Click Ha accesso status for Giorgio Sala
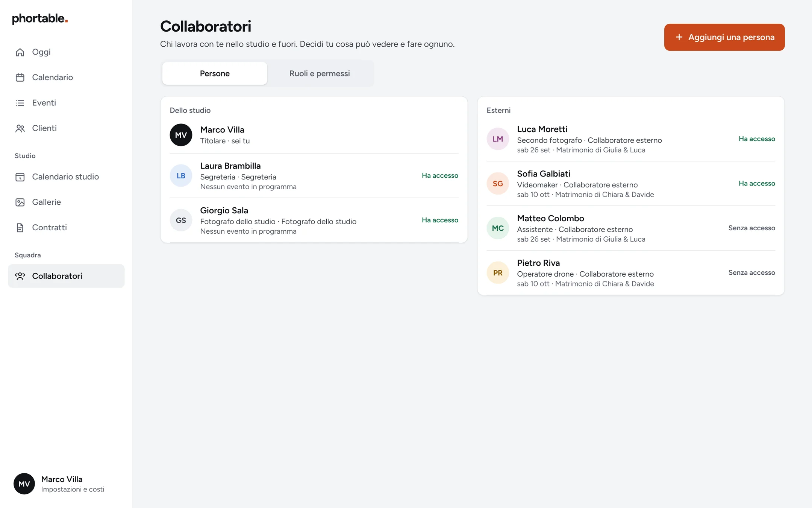Screen dimensions: 812x508 coord(440,220)
